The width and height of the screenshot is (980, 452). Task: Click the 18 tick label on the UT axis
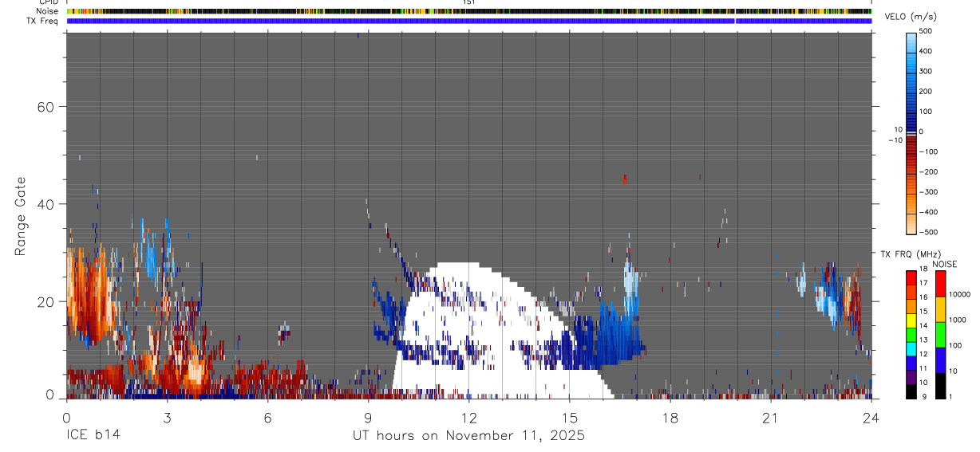pos(670,417)
